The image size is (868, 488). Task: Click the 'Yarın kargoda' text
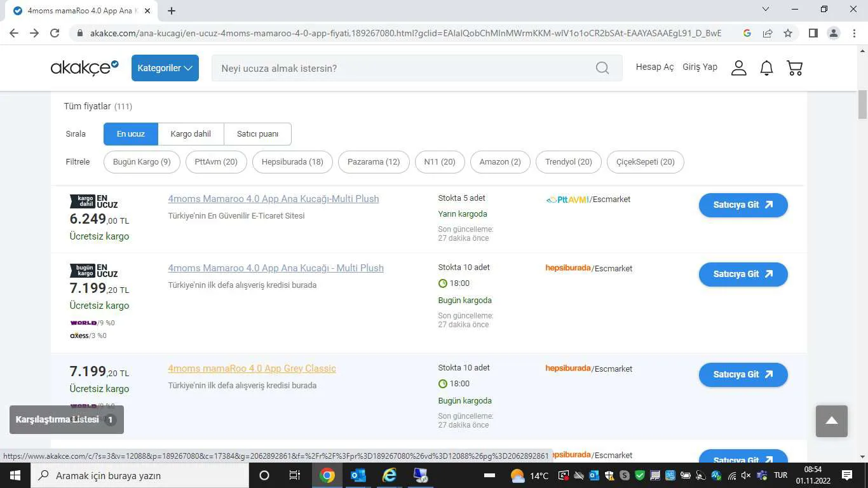463,214
